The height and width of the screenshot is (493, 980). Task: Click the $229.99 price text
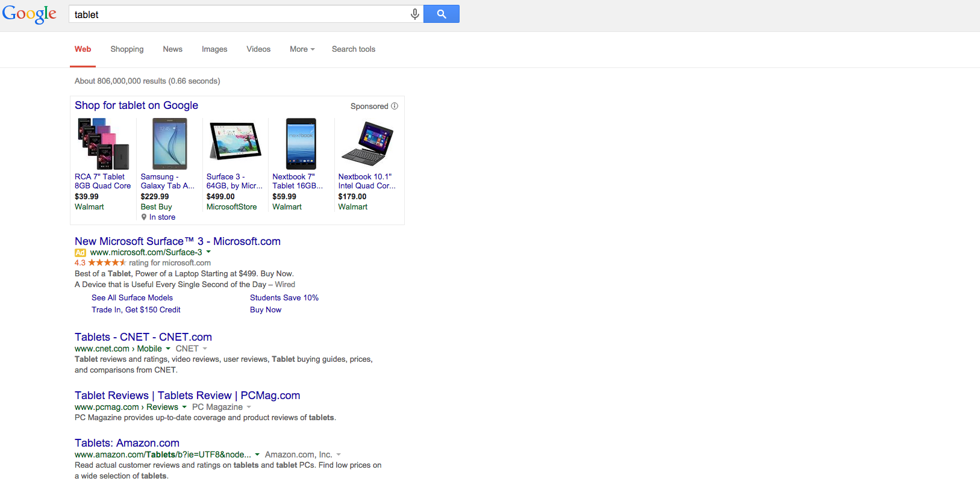coord(155,197)
